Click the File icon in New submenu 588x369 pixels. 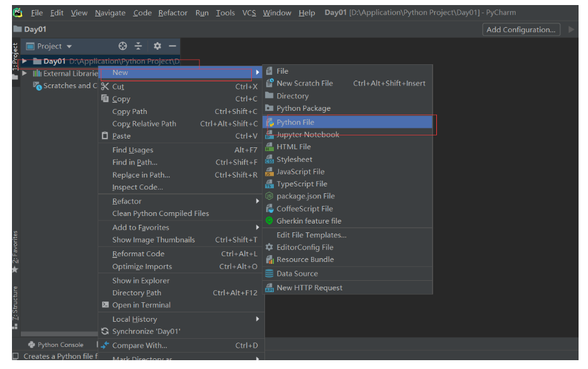click(x=269, y=71)
